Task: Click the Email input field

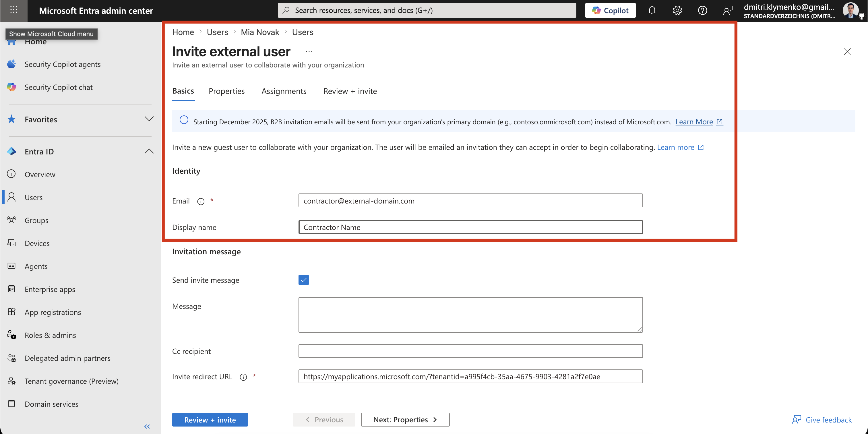Action: [470, 200]
